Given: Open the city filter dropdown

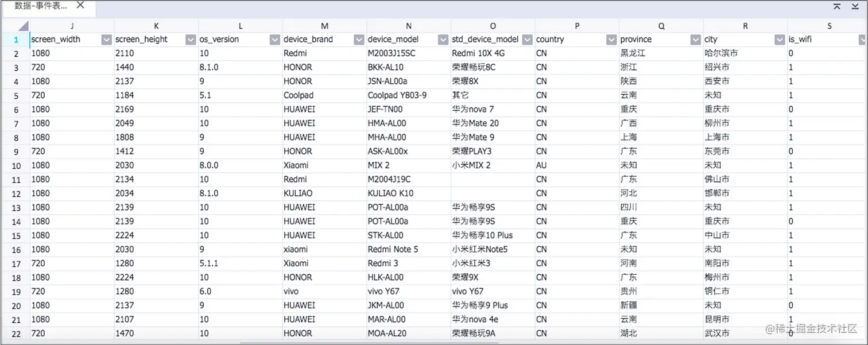Looking at the screenshot, I should (x=780, y=40).
